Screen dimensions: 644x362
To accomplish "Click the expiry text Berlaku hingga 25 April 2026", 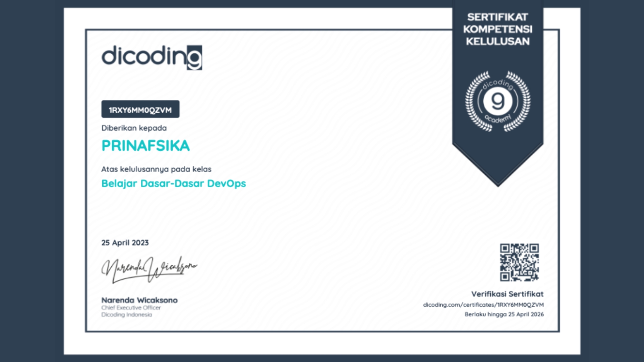I will pos(504,314).
